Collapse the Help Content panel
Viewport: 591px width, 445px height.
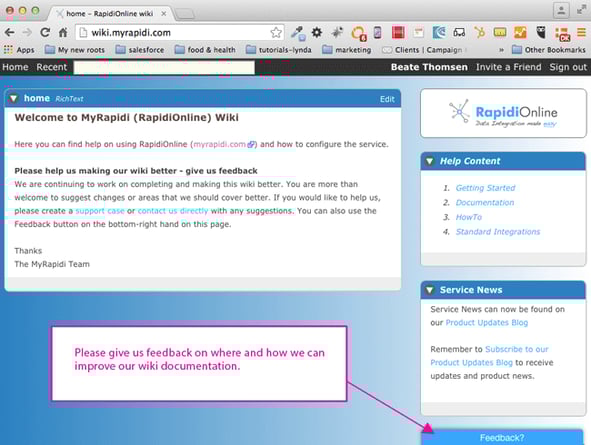click(429, 161)
